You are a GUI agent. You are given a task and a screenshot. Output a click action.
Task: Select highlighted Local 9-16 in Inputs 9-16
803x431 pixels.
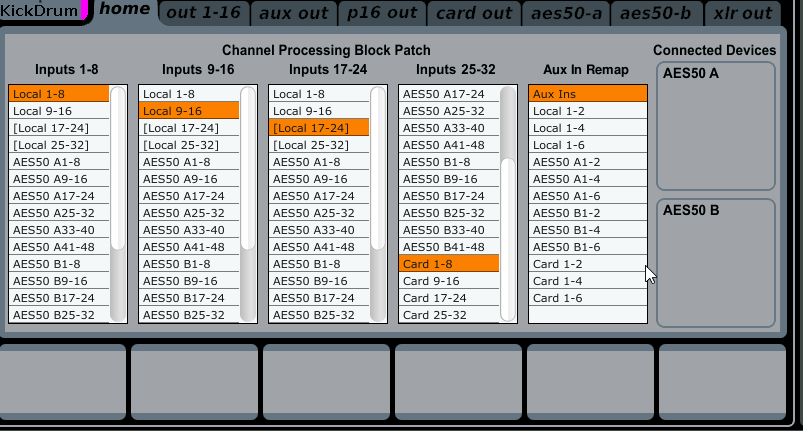(189, 111)
